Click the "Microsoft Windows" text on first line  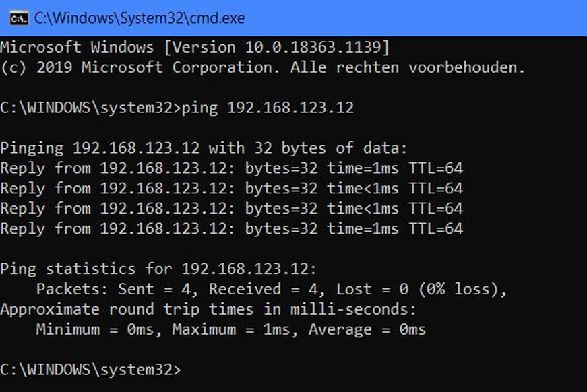[x=77, y=48]
